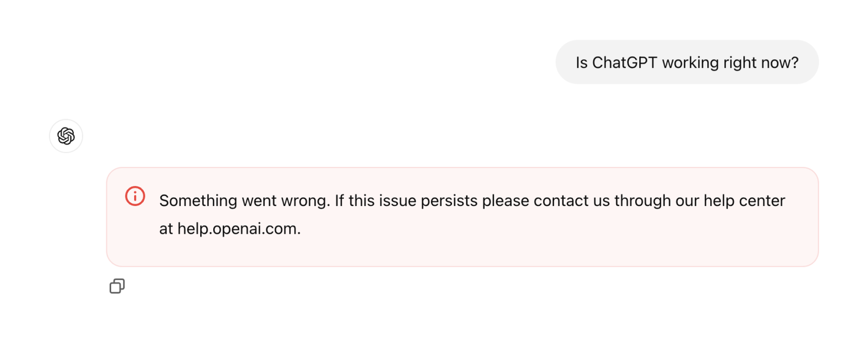Open the help center via help.openai.com text
The image size is (868, 343).
[x=238, y=228]
